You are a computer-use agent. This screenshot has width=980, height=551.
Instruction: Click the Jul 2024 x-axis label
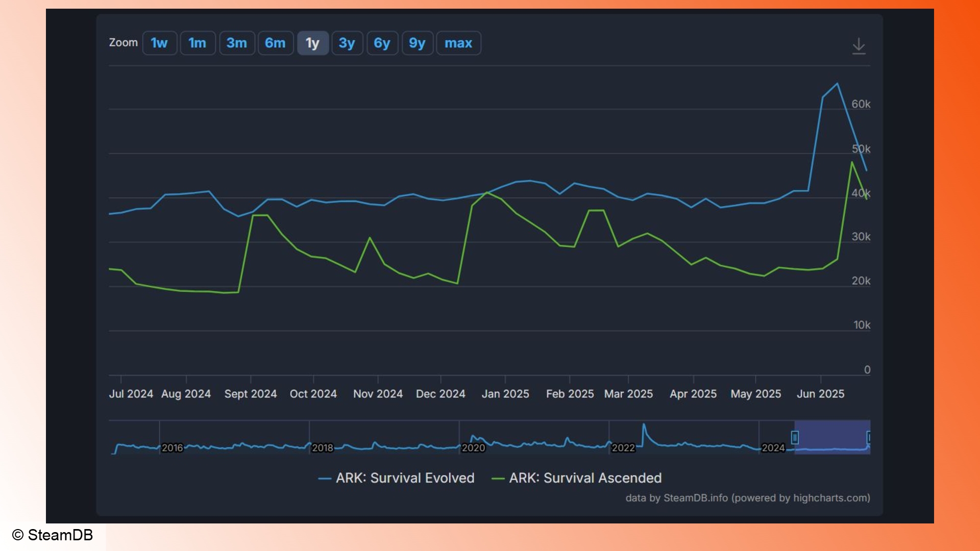131,394
